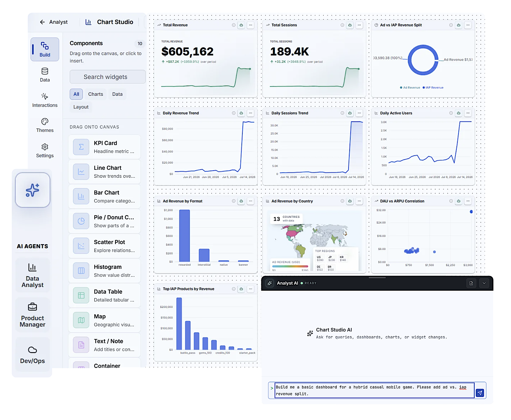Viewport: 511px width, 420px height.
Task: Open the Interactions panel icon
Action: point(45,96)
